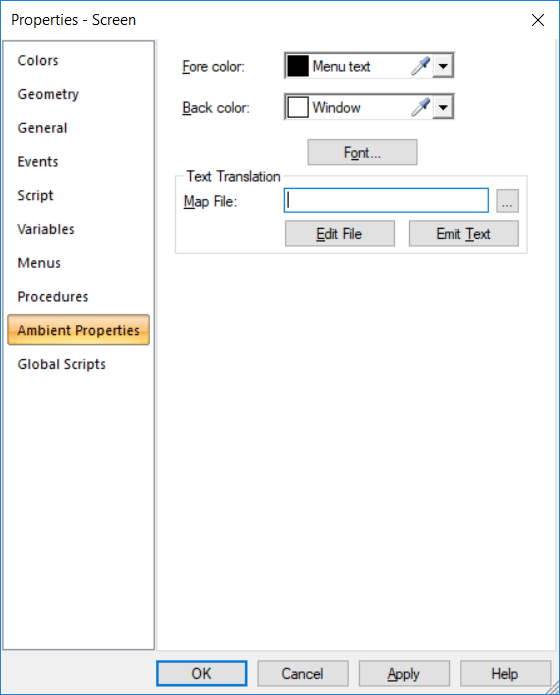
Task: Open the General properties page
Action: click(x=42, y=128)
